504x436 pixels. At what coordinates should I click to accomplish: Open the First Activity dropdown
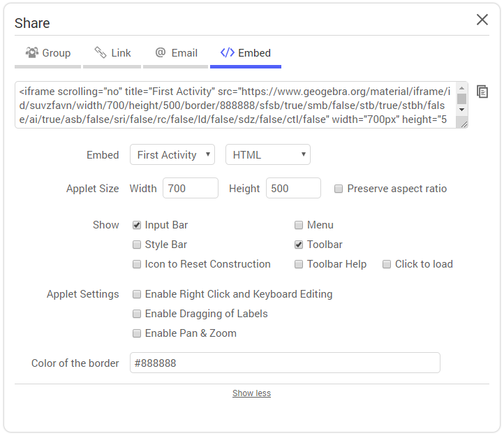[x=172, y=155]
